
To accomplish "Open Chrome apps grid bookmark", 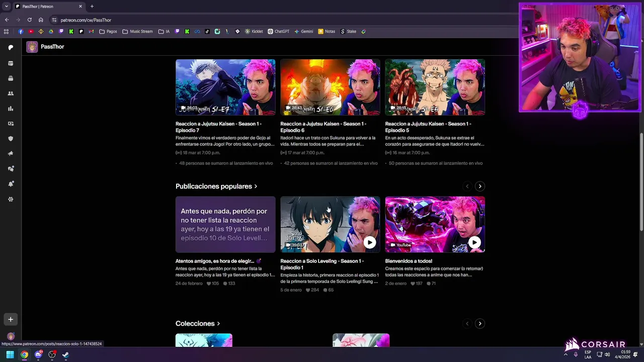I will pos(6,31).
